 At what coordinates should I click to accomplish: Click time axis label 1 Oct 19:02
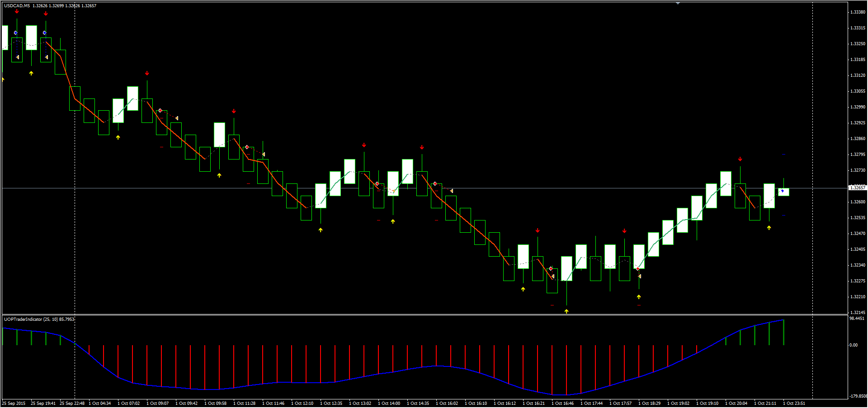click(x=679, y=403)
